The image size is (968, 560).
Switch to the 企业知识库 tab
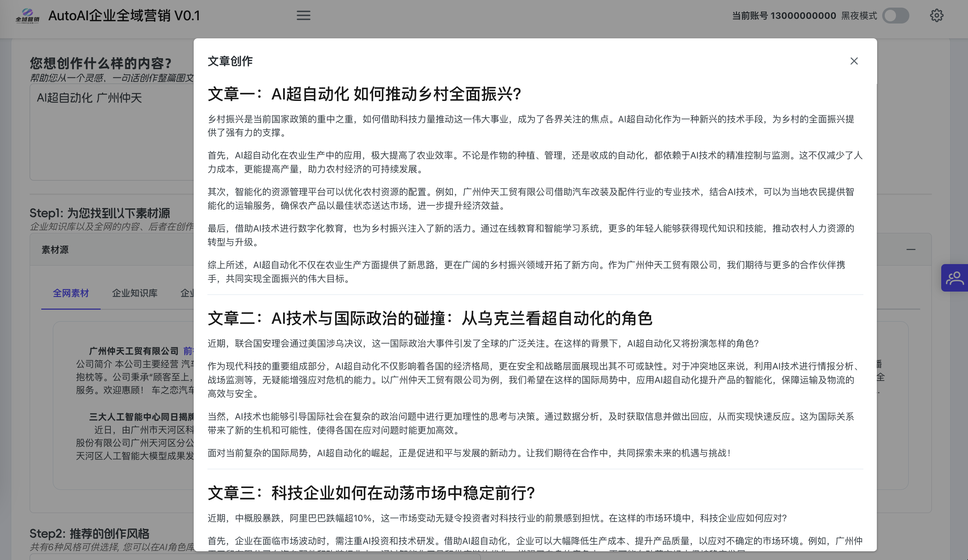click(x=135, y=293)
